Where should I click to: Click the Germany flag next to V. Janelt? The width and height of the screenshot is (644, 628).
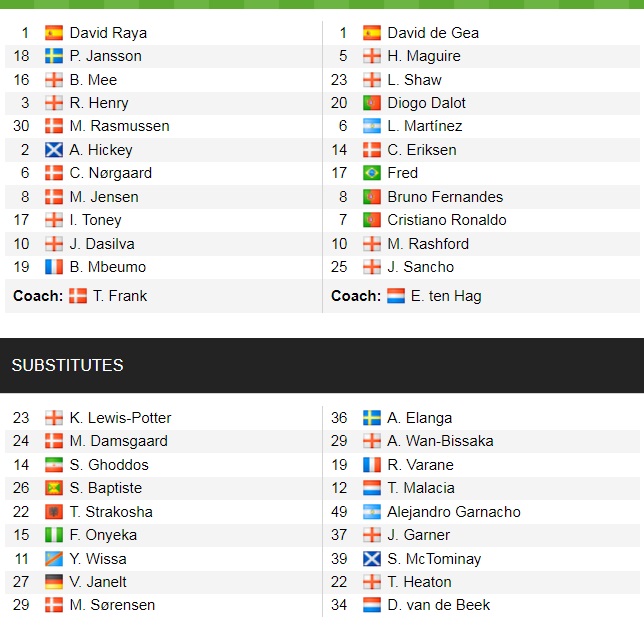(54, 582)
